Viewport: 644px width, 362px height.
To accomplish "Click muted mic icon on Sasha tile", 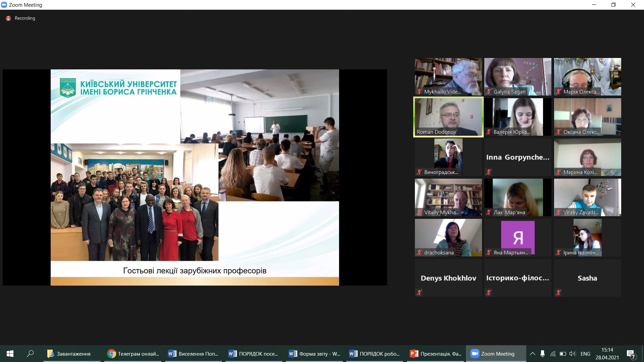I will click(x=558, y=293).
